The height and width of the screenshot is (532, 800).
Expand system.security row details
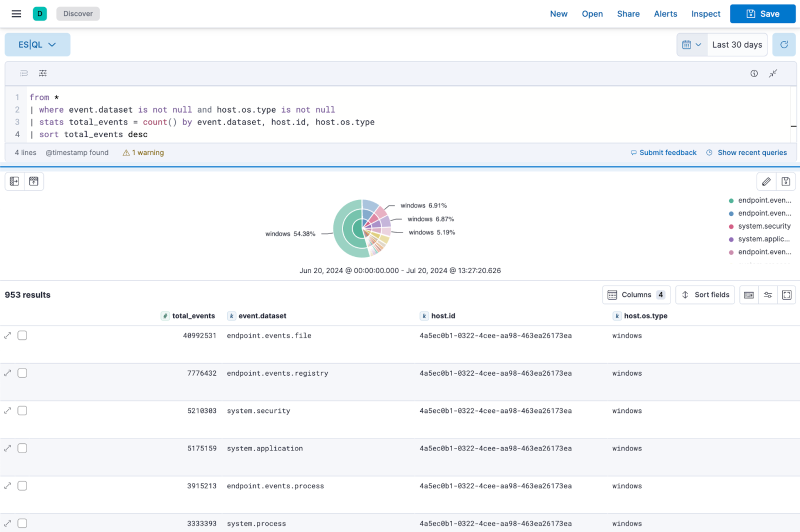tap(7, 410)
